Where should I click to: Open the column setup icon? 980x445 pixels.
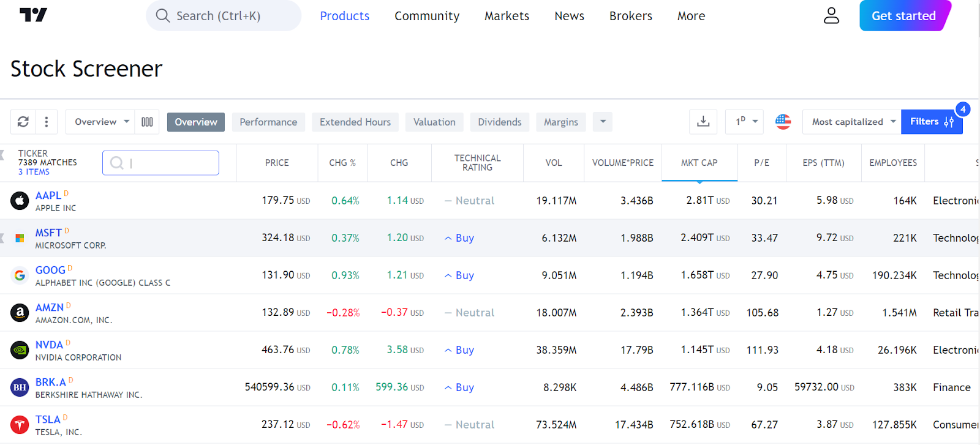tap(147, 122)
